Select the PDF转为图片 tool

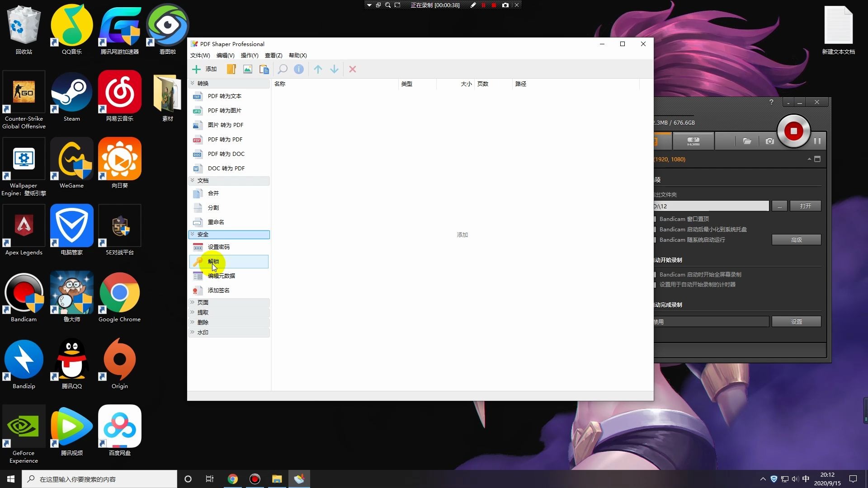[225, 110]
